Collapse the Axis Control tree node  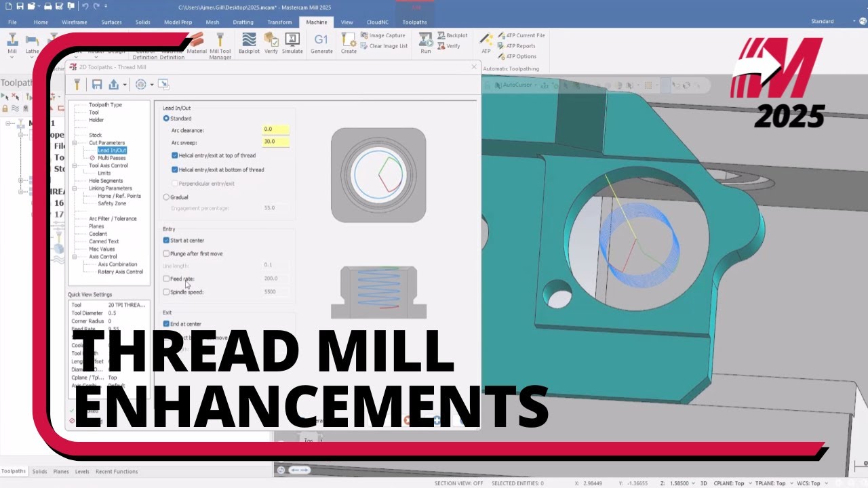point(75,257)
